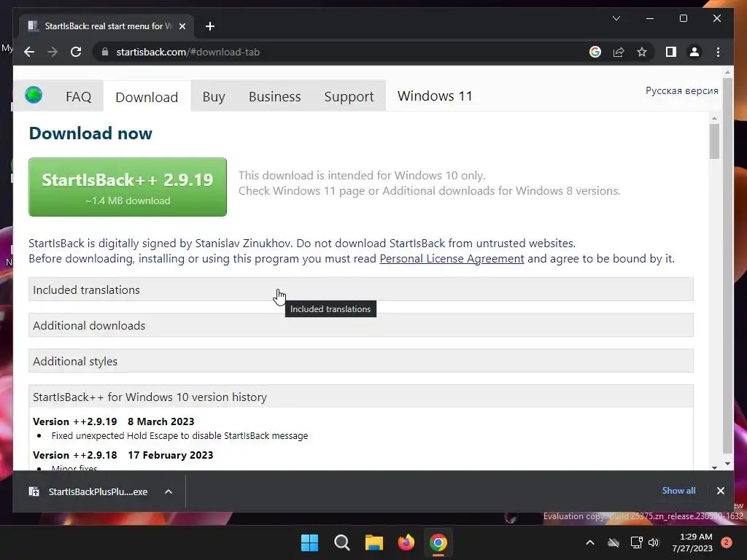The image size is (747, 560).
Task: Open the volume tray icon
Action: [654, 542]
